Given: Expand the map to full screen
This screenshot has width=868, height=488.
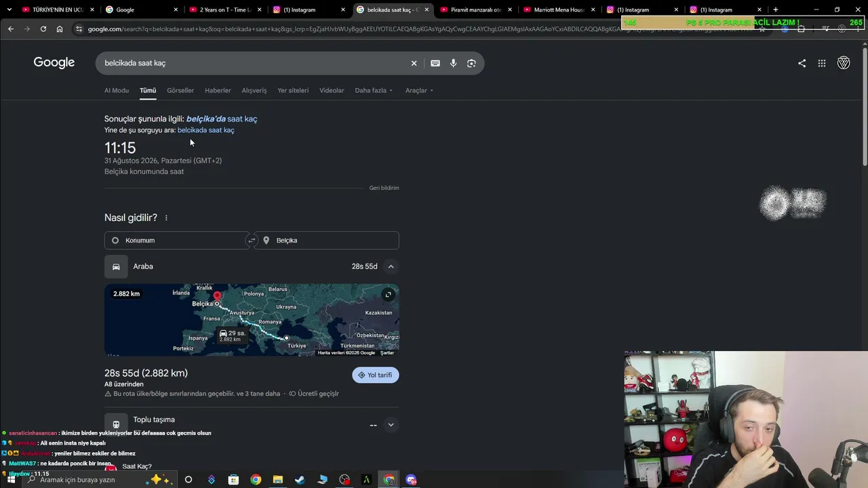Looking at the screenshot, I should pos(388,294).
